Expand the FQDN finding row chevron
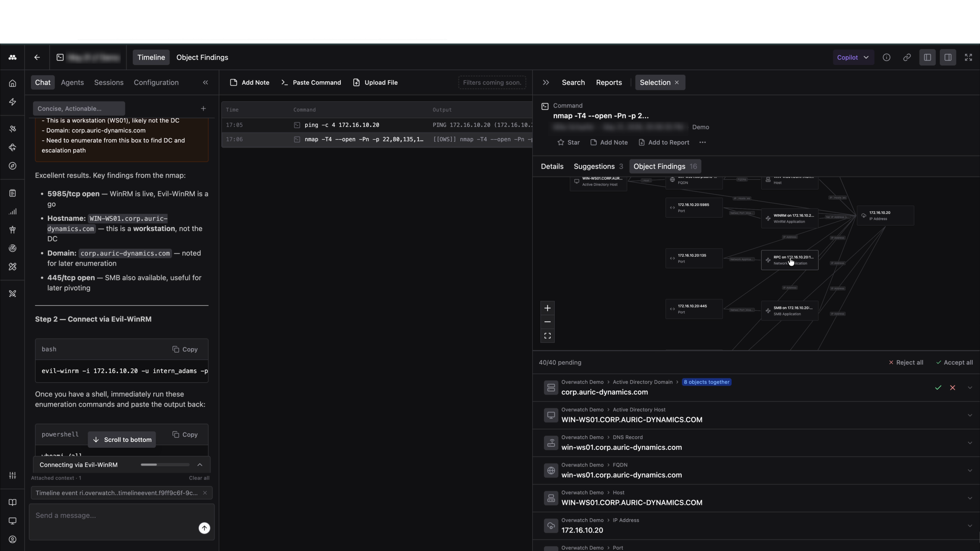980x551 pixels. tap(970, 471)
